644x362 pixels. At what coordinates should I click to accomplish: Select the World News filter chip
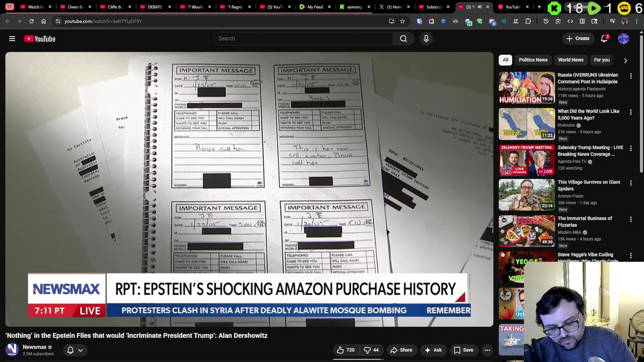[571, 60]
